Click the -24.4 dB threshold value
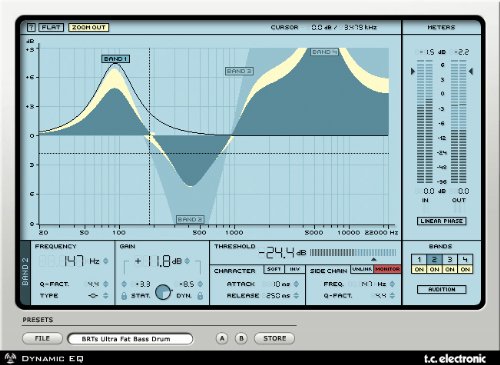 [x=282, y=253]
